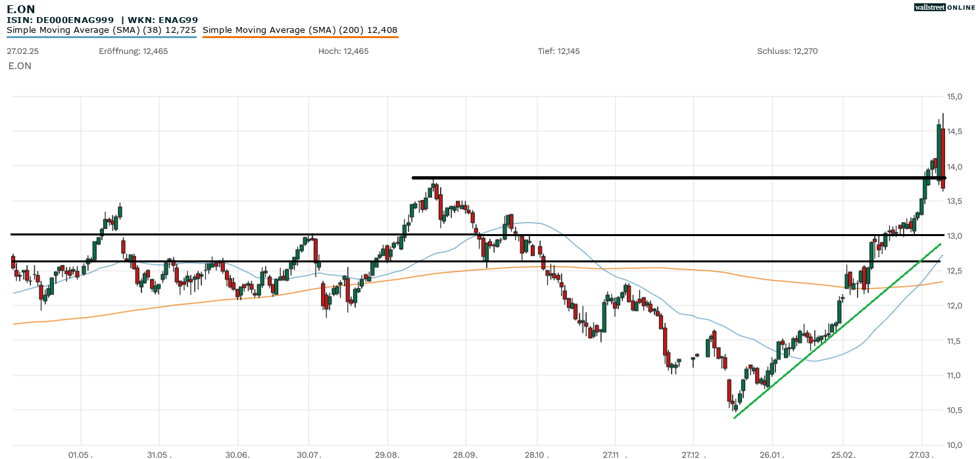The height and width of the screenshot is (459, 980).
Task: Click the E.ON chart title
Action: click(x=21, y=9)
